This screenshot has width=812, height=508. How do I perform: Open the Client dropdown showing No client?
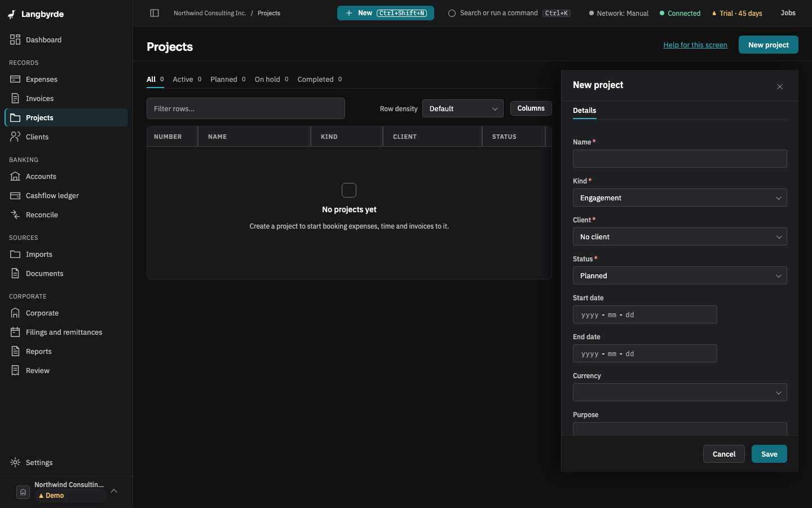[680, 237]
